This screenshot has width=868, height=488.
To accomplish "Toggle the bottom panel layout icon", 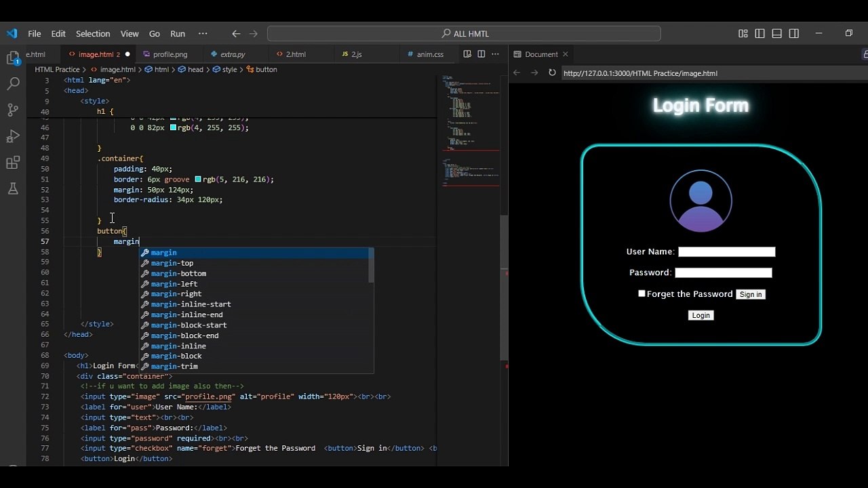I will point(777,34).
